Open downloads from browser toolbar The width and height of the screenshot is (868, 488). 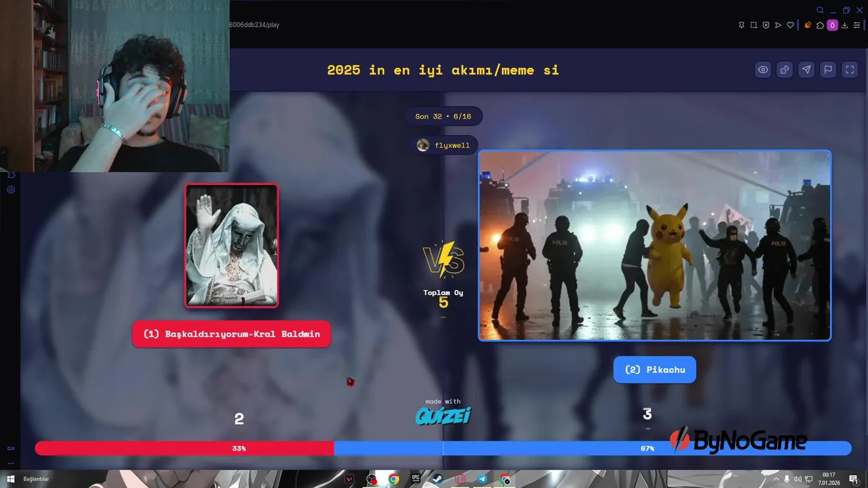pos(844,25)
